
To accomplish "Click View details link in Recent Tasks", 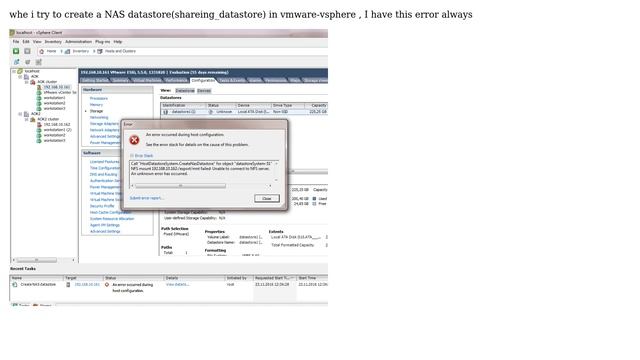I will click(178, 284).
